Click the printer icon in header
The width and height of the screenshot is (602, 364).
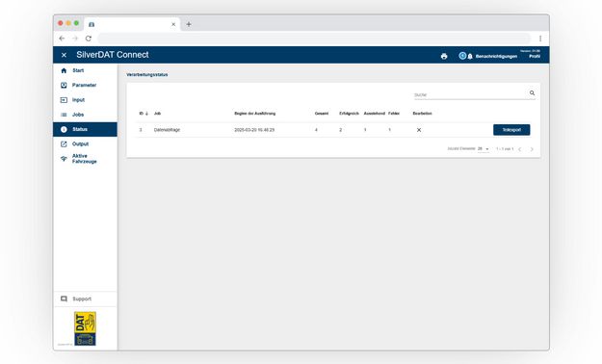(444, 57)
